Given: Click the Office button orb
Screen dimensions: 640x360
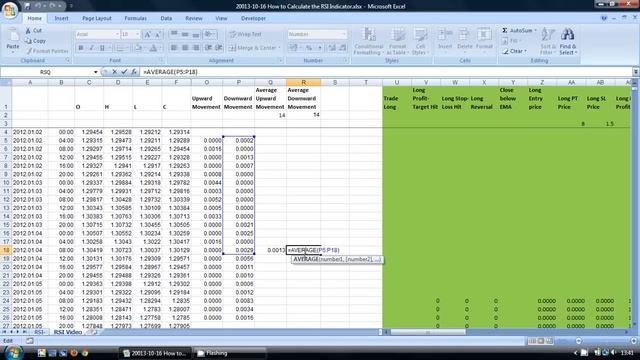Looking at the screenshot, I should 10,9.
